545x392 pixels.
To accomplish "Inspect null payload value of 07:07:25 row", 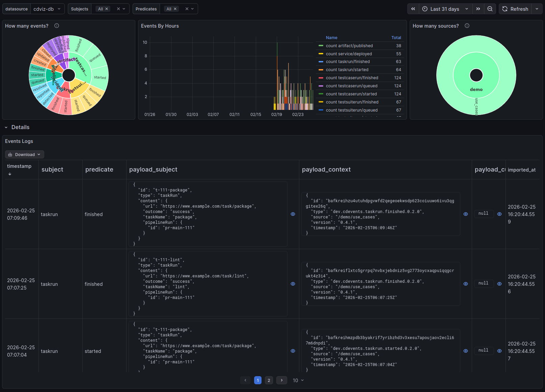I will (x=499, y=284).
